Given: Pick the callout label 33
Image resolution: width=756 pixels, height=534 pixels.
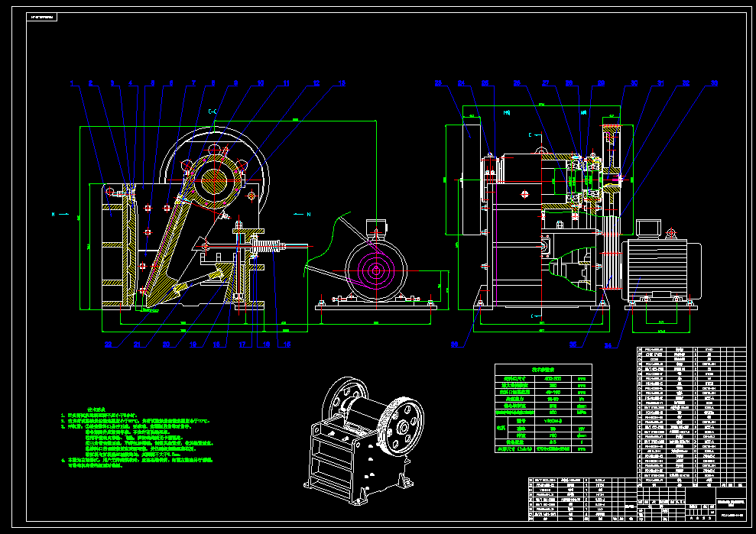Looking at the screenshot, I should 715,83.
